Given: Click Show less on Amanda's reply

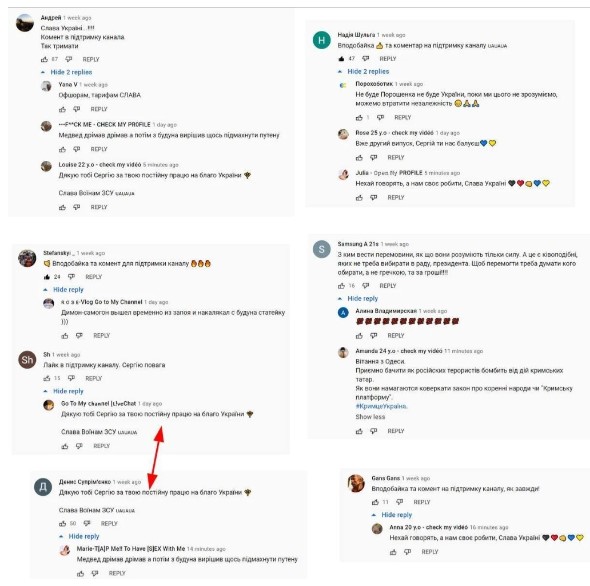Looking at the screenshot, I should pyautogui.click(x=370, y=417).
